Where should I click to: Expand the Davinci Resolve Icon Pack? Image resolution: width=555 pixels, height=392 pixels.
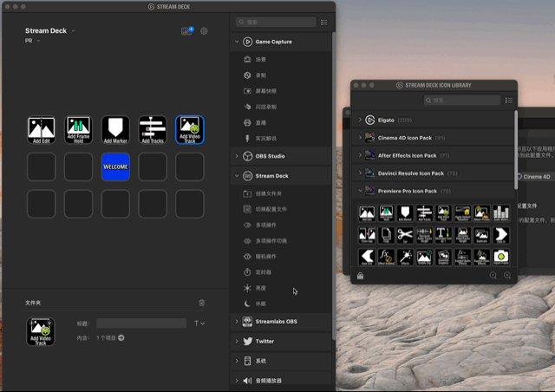coord(360,173)
